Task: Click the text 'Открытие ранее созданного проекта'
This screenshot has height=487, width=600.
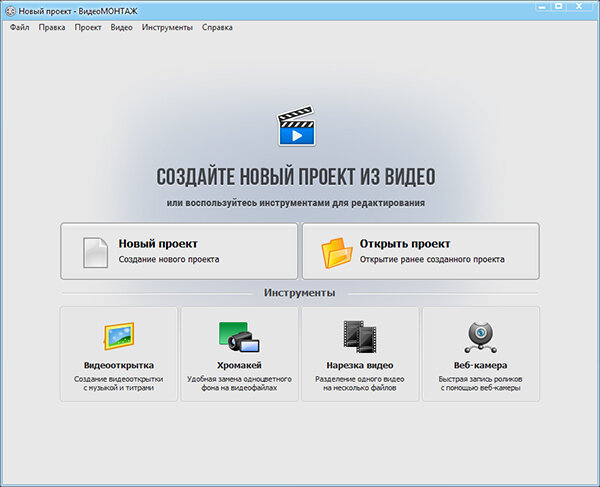Action: coord(432,259)
